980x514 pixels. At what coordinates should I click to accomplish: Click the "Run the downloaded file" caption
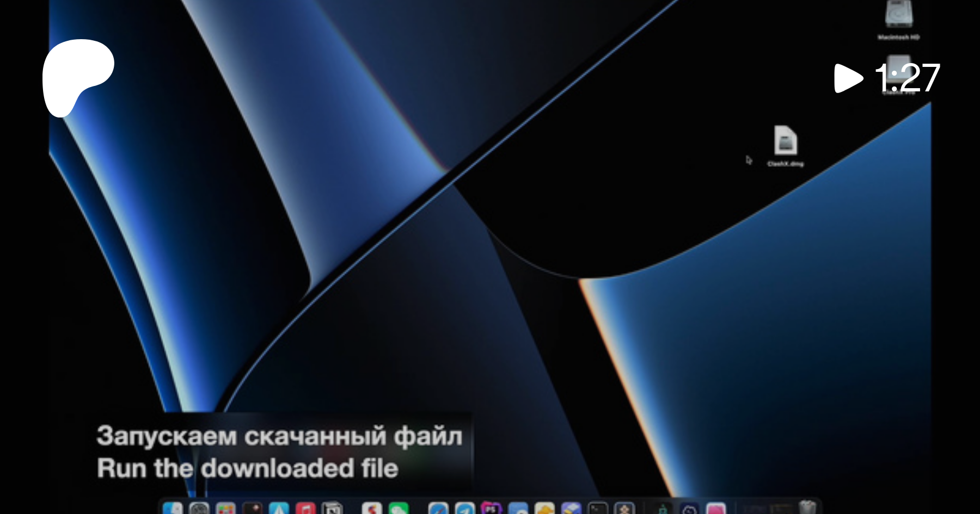[x=248, y=468]
